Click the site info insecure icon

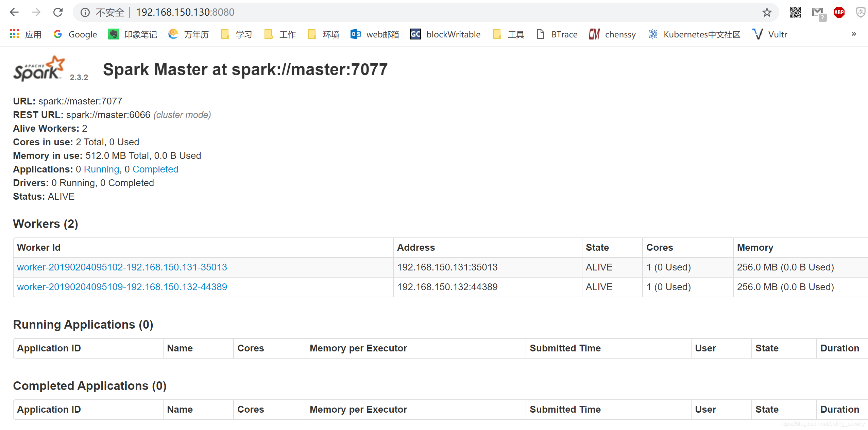[x=85, y=13]
